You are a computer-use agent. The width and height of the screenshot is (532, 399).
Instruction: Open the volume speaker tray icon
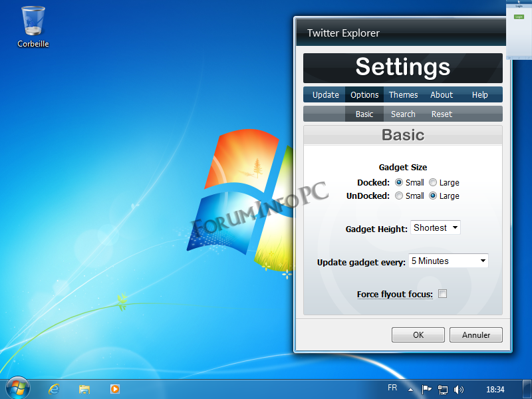coord(458,389)
